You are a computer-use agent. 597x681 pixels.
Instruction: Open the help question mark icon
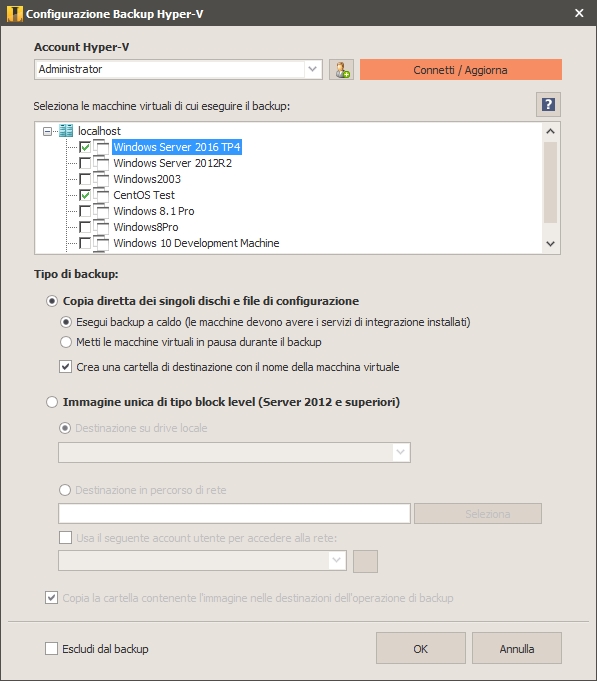[548, 105]
